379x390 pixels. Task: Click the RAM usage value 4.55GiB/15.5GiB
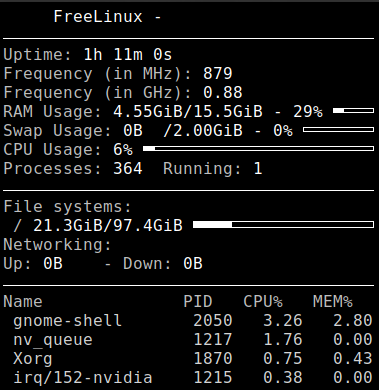188,112
